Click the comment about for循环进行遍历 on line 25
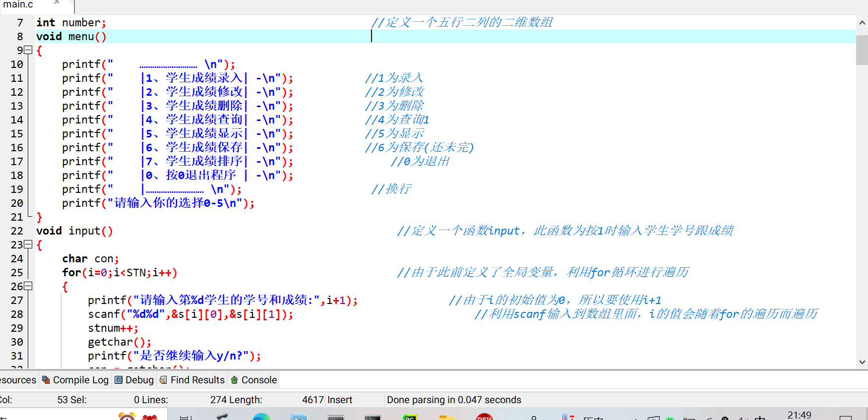The height and width of the screenshot is (420, 868). [543, 273]
